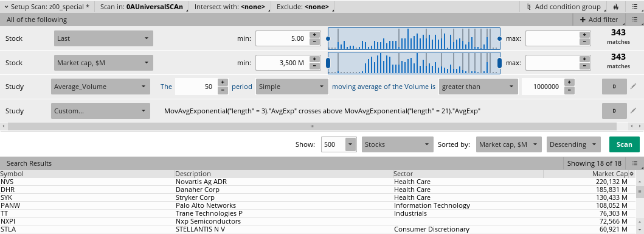
Task: Click the Market cap max input field
Action: point(552,63)
